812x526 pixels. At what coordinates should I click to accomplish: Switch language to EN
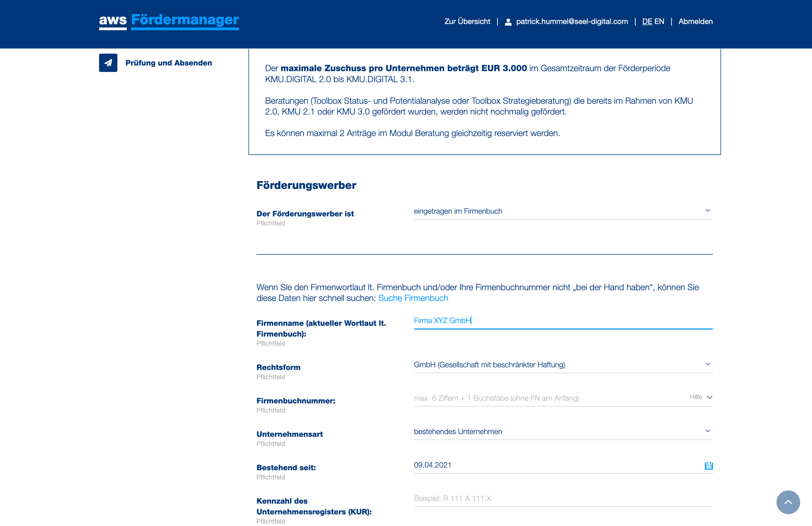[x=659, y=22]
